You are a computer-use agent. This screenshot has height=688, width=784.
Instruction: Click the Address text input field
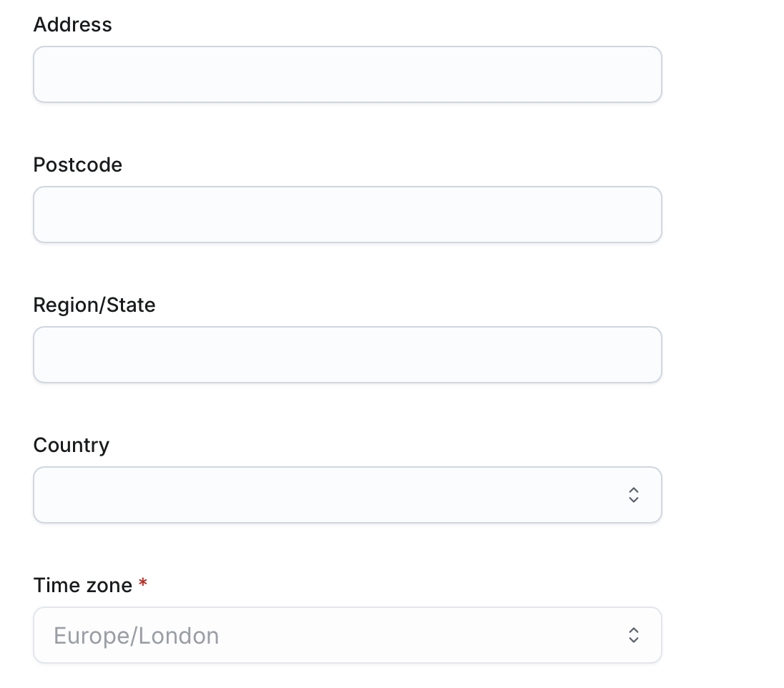click(x=347, y=74)
